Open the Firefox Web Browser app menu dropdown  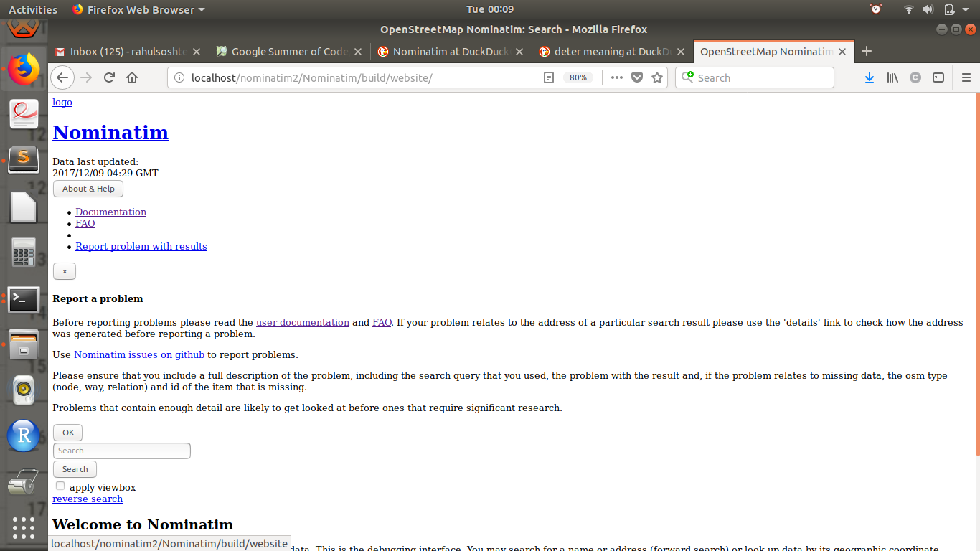138,9
